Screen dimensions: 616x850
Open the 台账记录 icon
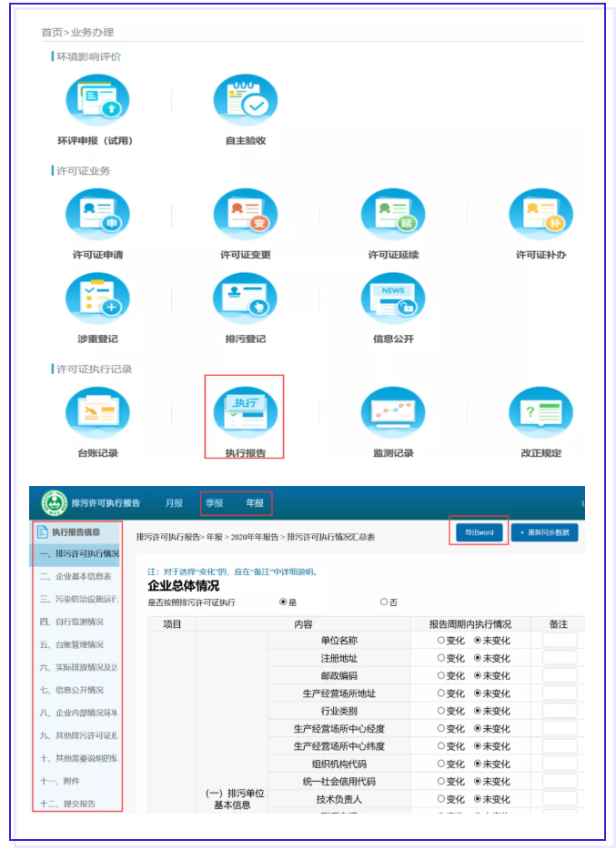(x=97, y=412)
